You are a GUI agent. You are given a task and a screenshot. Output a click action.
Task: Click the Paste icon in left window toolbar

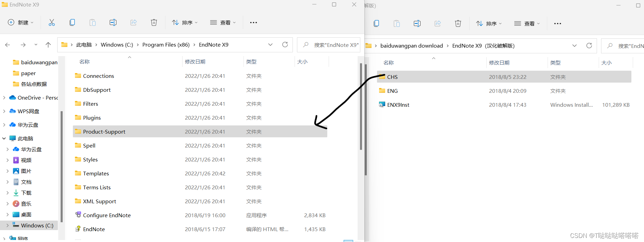[x=93, y=22]
